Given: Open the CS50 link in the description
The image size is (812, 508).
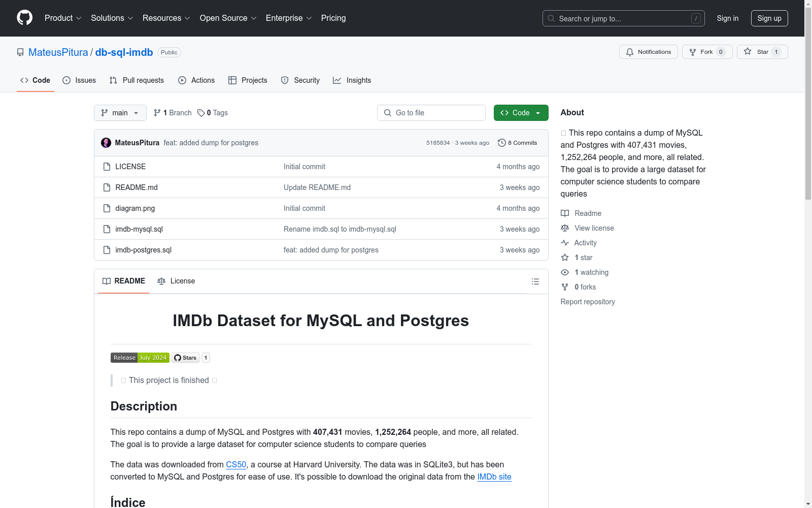Looking at the screenshot, I should 235,464.
